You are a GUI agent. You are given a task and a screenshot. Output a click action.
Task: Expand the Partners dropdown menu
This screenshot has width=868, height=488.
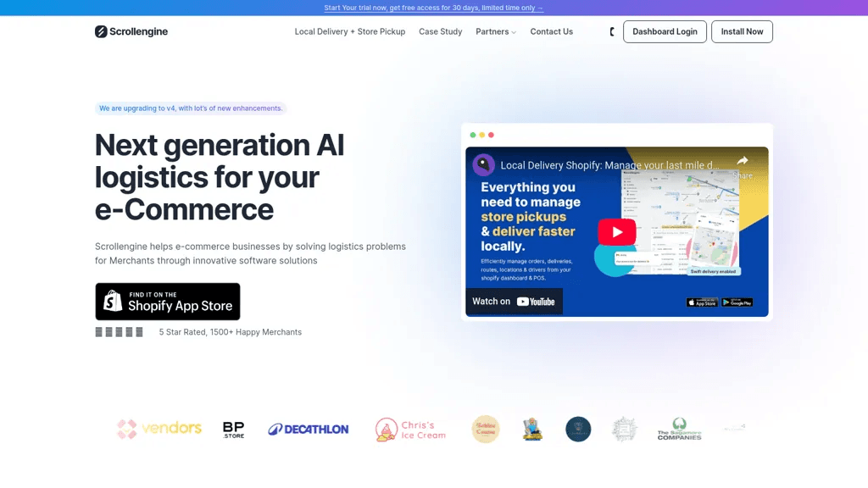[495, 31]
